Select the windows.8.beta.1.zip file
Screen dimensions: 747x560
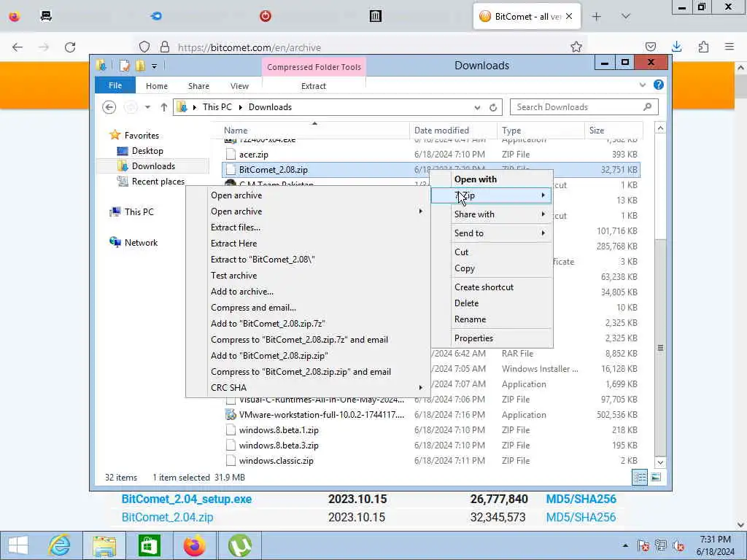279,430
